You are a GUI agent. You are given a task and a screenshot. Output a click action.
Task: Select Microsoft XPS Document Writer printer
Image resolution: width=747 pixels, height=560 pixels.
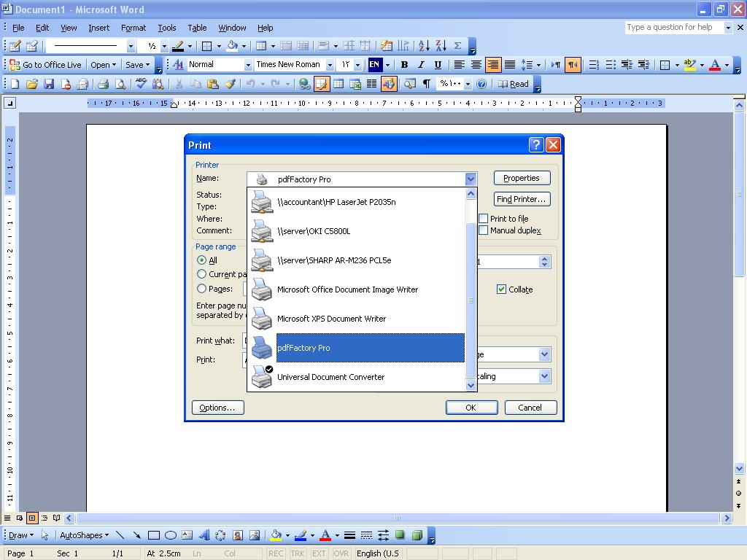[356, 319]
